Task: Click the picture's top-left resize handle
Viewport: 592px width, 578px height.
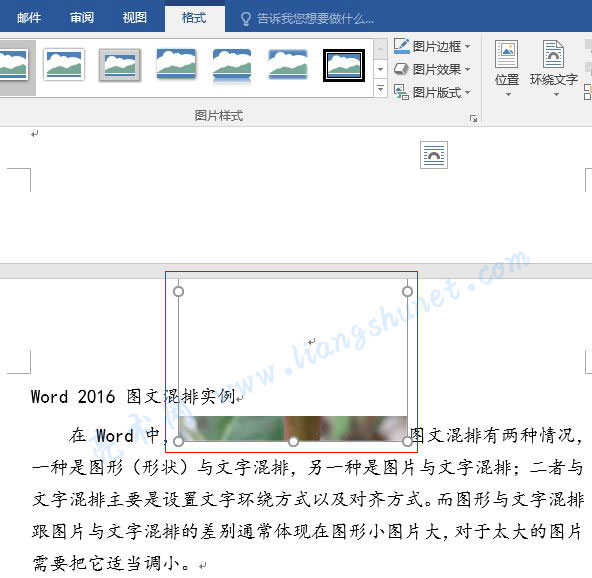Action: [179, 291]
